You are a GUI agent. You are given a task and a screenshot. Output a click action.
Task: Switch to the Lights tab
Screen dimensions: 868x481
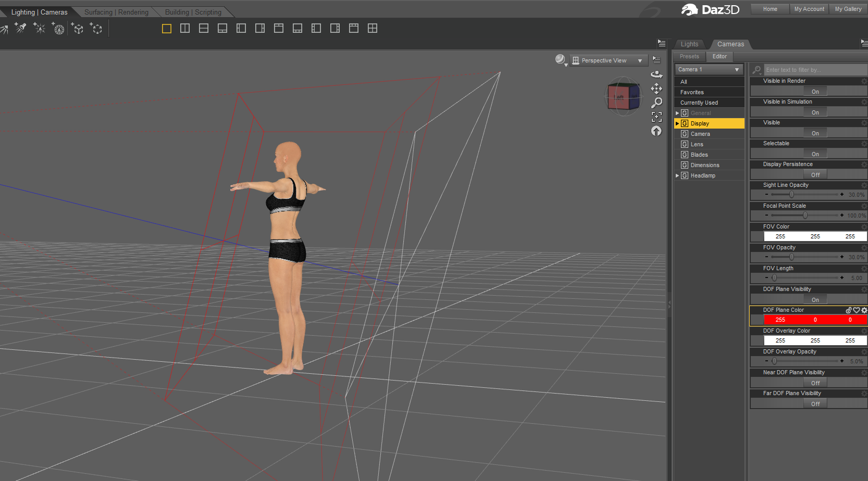[689, 44]
